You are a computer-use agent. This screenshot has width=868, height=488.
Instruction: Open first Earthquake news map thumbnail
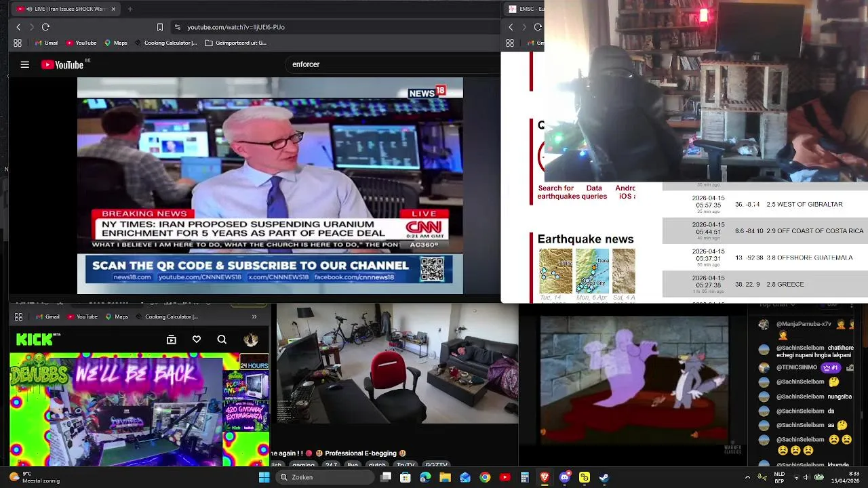(x=555, y=271)
